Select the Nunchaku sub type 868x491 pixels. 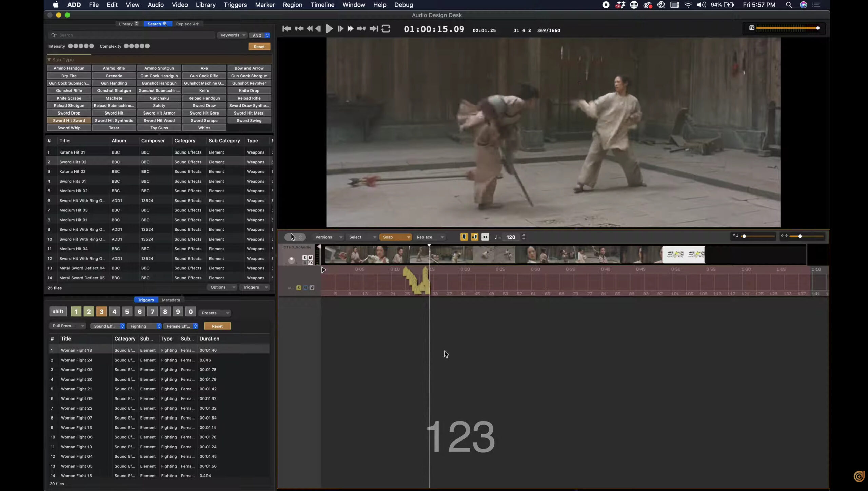159,98
